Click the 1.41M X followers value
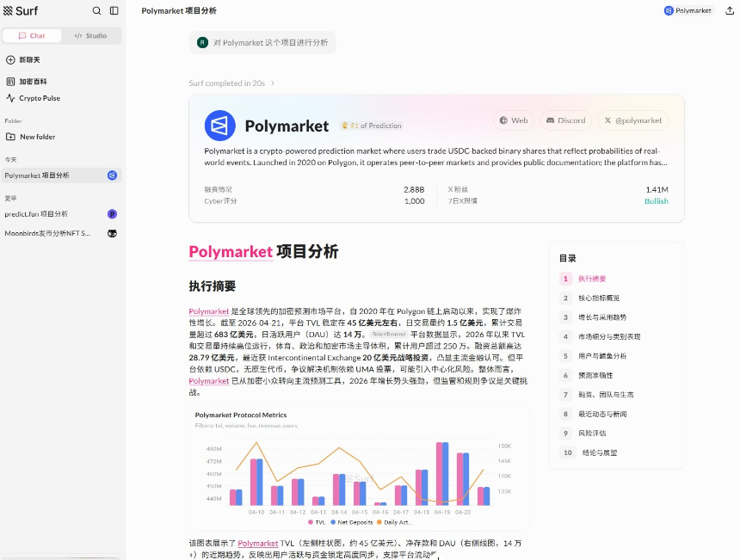740x560 pixels. [x=657, y=189]
